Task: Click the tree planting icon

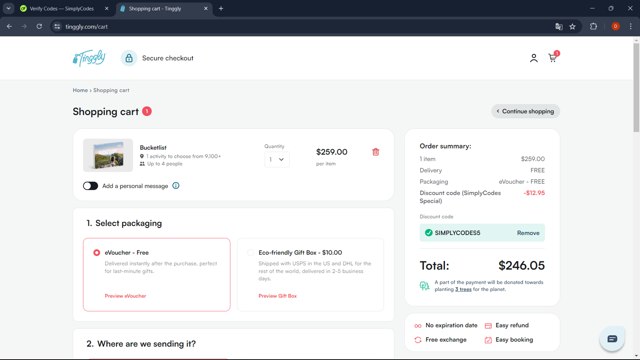Action: tap(424, 286)
